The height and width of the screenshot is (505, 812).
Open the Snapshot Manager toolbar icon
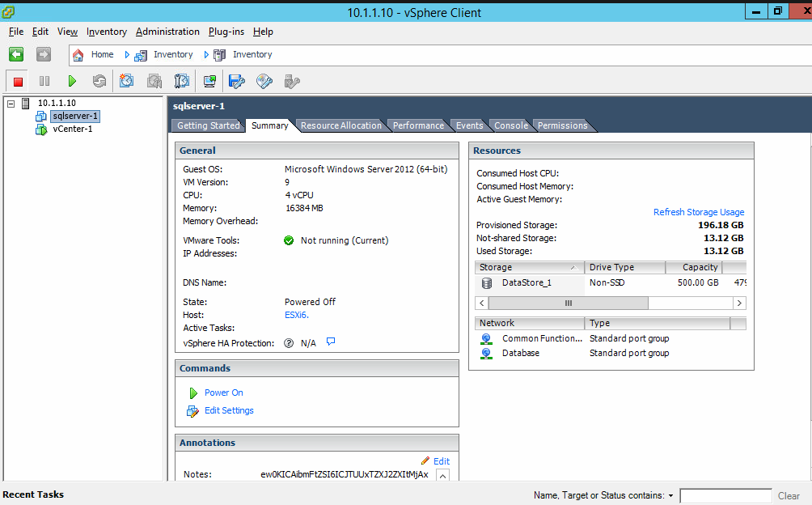[x=182, y=81]
